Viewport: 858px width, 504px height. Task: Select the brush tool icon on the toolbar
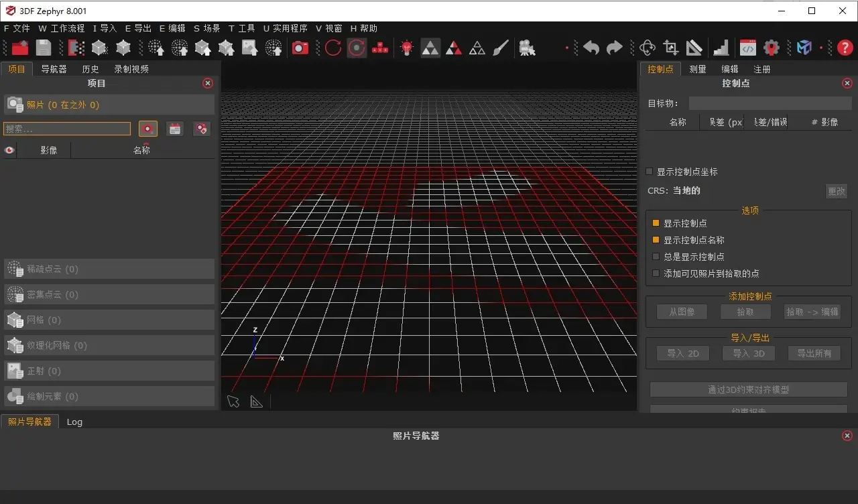[500, 47]
